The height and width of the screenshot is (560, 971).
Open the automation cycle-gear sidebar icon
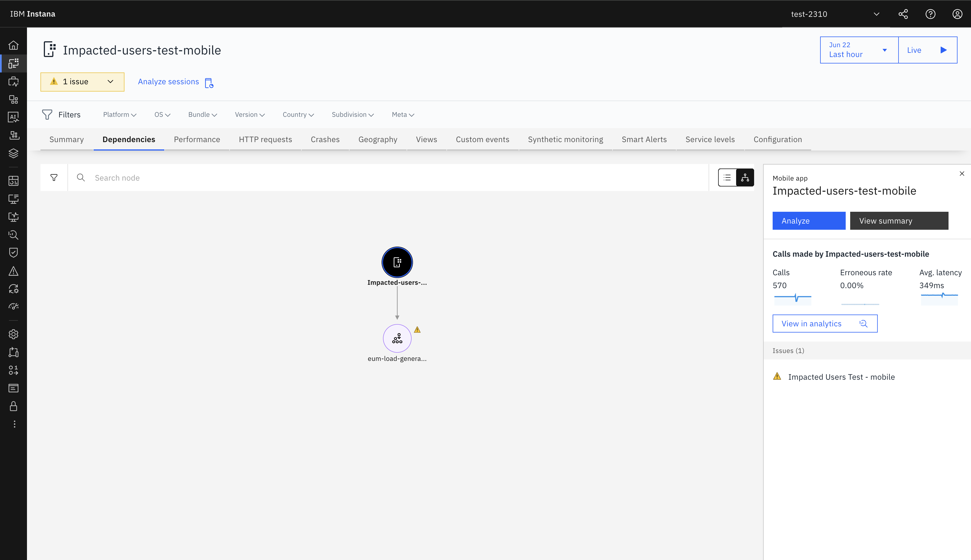click(13, 289)
